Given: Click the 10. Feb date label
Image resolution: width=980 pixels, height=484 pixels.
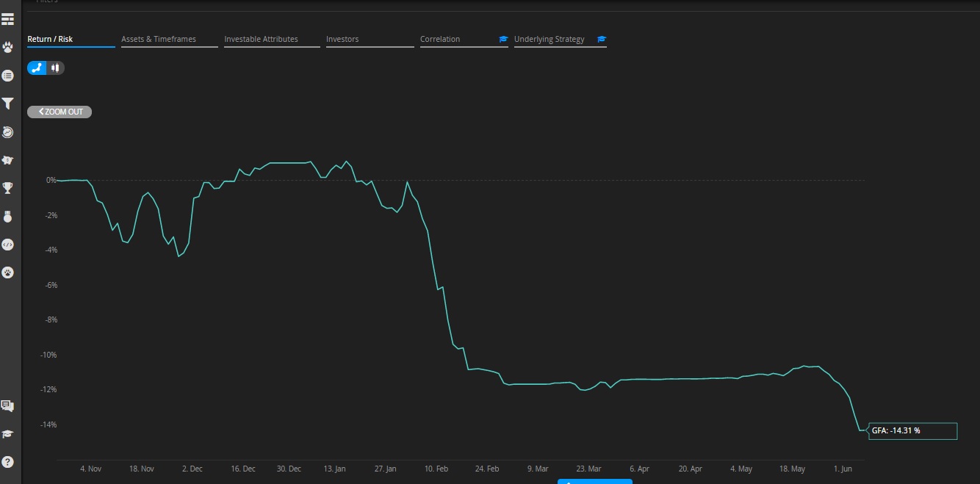Looking at the screenshot, I should click(x=436, y=469).
